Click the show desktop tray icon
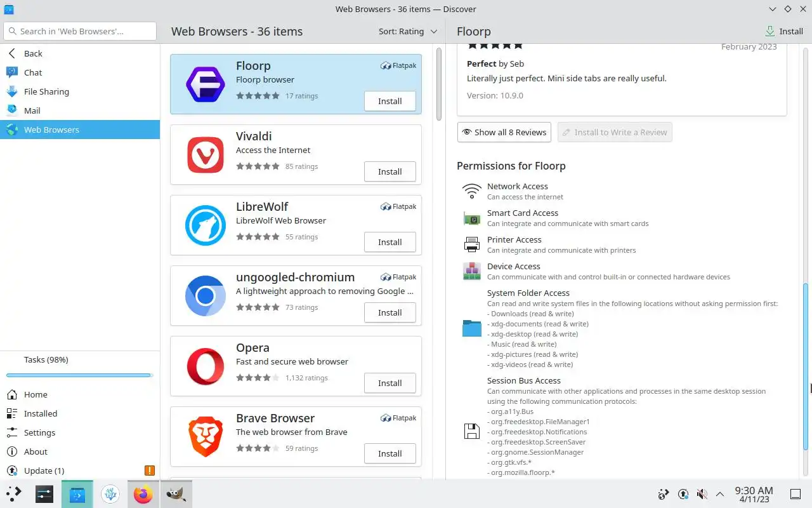This screenshot has width=812, height=508. tap(796, 494)
